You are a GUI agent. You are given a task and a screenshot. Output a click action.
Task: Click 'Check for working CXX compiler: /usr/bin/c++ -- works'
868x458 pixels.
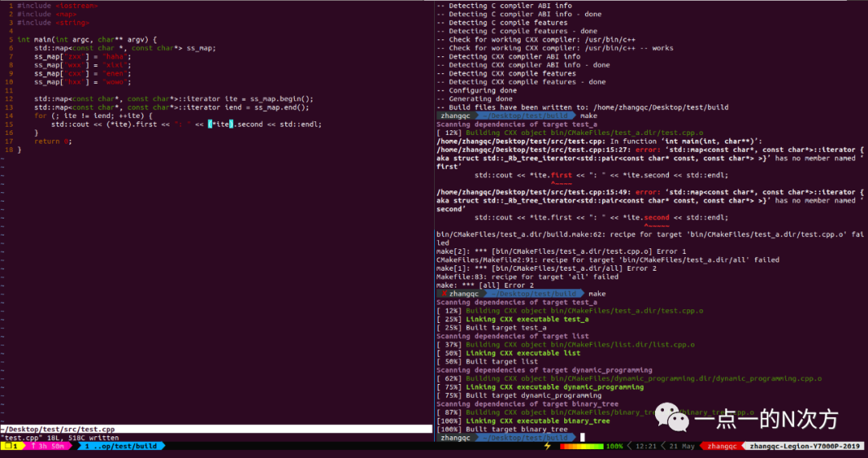point(555,48)
